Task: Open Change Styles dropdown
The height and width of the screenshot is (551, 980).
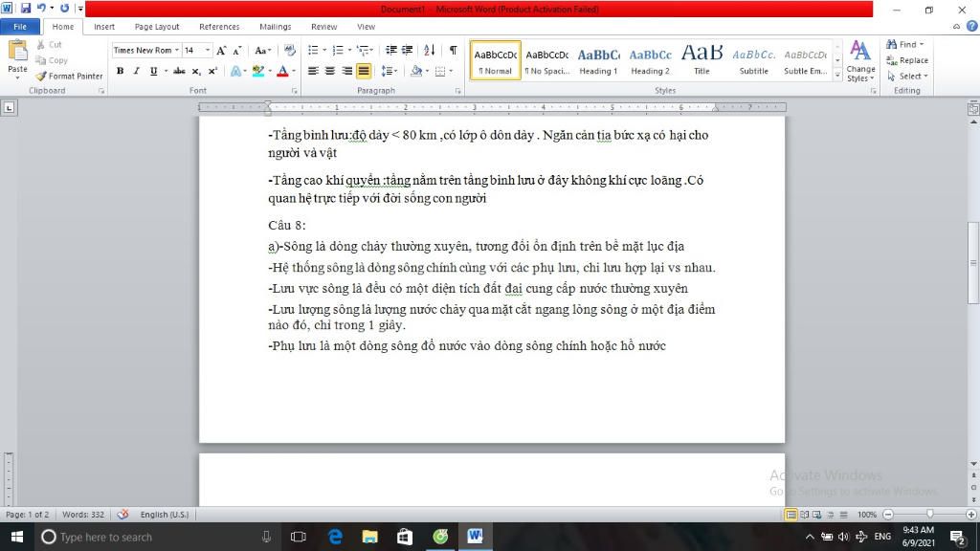Action: (x=860, y=61)
